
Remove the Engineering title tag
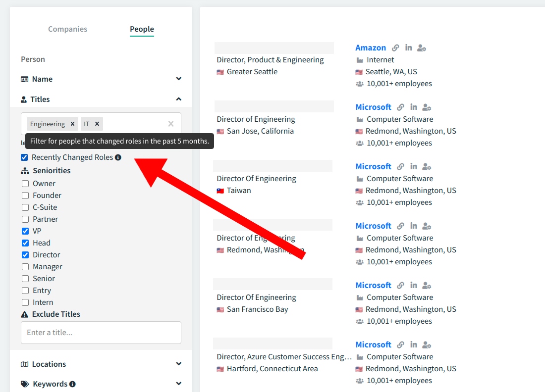tap(72, 124)
